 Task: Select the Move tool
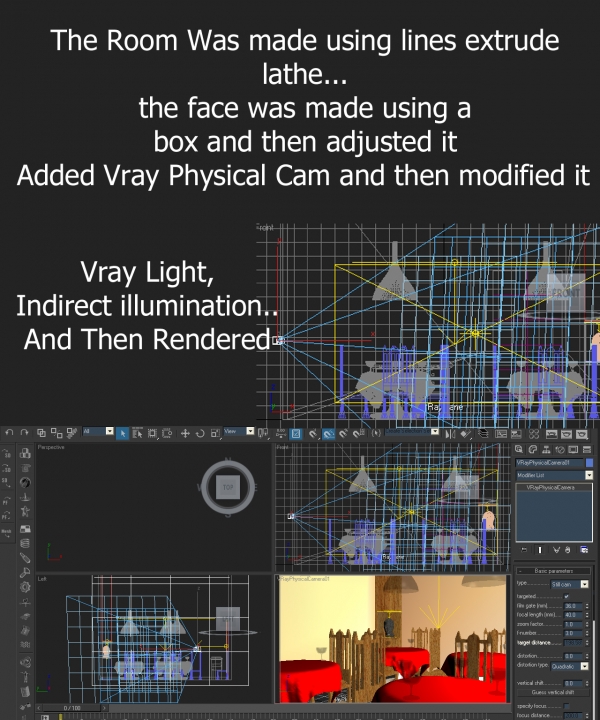coord(185,433)
